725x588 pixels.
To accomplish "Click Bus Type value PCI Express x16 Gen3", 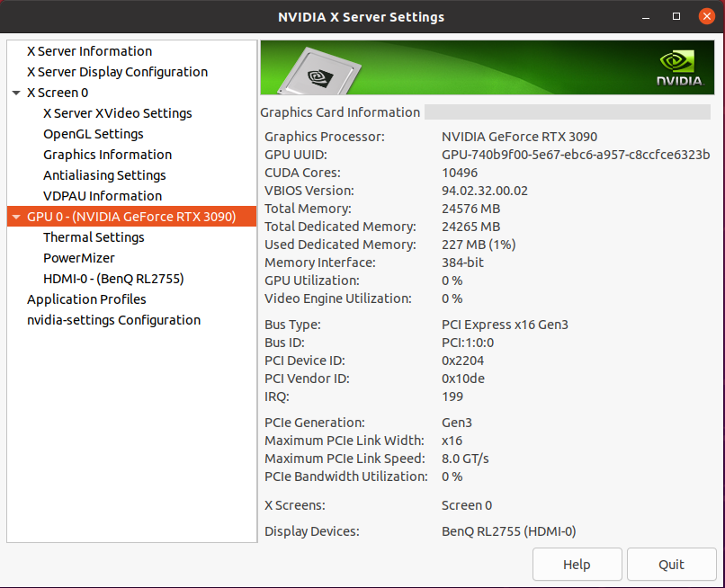I will coord(505,325).
